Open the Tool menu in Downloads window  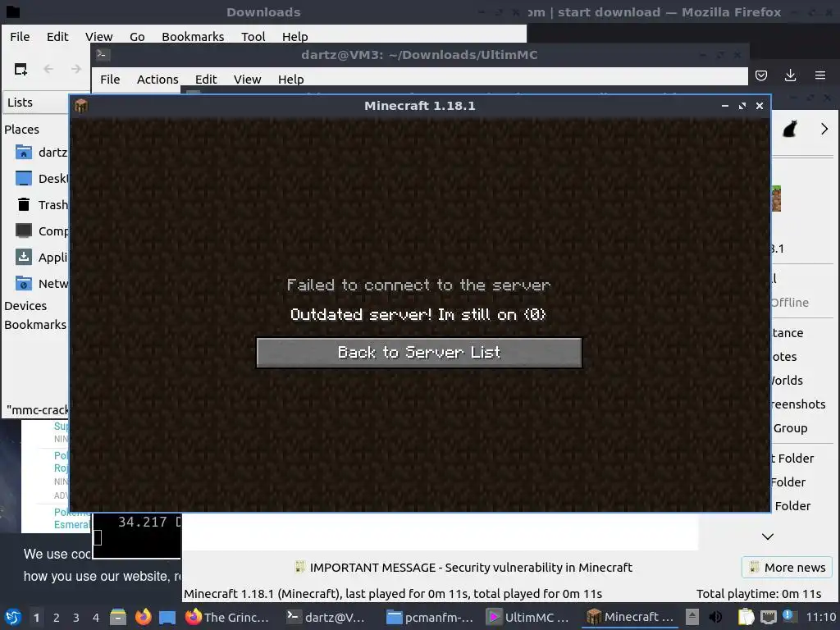tap(253, 36)
